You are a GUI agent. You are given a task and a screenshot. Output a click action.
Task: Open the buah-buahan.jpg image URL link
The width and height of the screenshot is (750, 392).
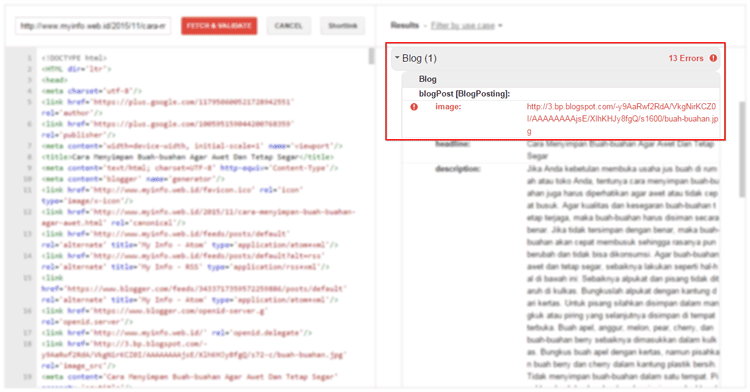click(622, 119)
